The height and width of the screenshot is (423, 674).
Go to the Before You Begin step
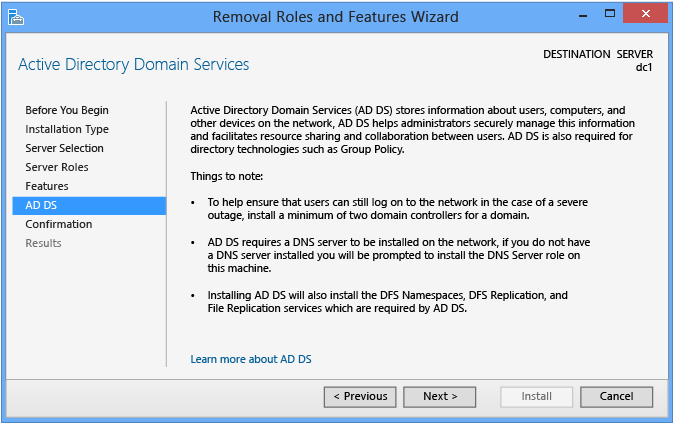click(67, 110)
